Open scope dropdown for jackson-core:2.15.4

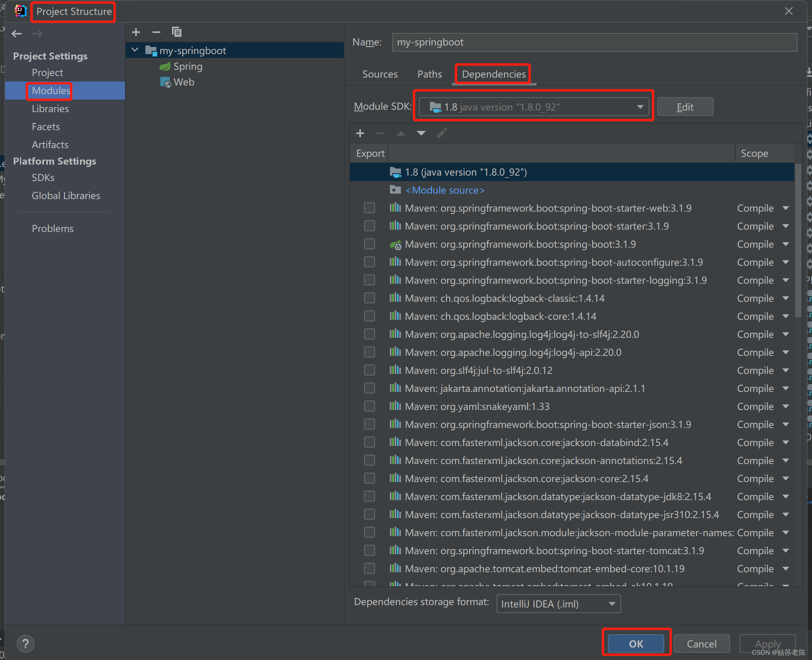(x=786, y=479)
